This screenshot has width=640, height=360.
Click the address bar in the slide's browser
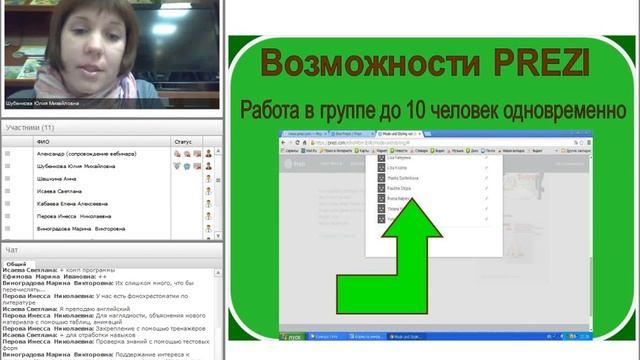coord(440,142)
